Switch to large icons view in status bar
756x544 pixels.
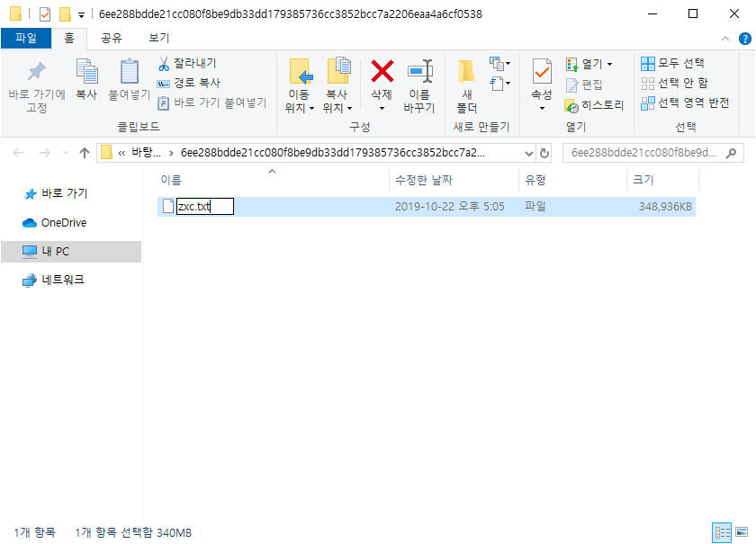pos(742,532)
